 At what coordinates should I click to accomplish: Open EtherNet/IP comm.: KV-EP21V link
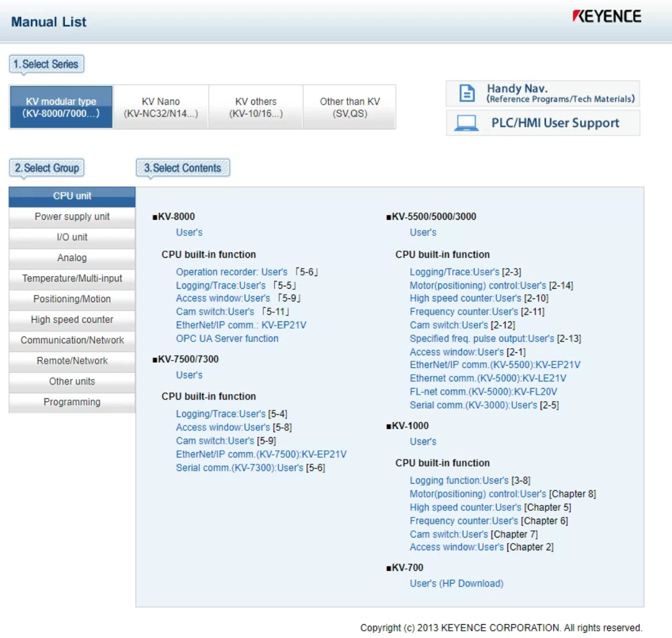(241, 325)
